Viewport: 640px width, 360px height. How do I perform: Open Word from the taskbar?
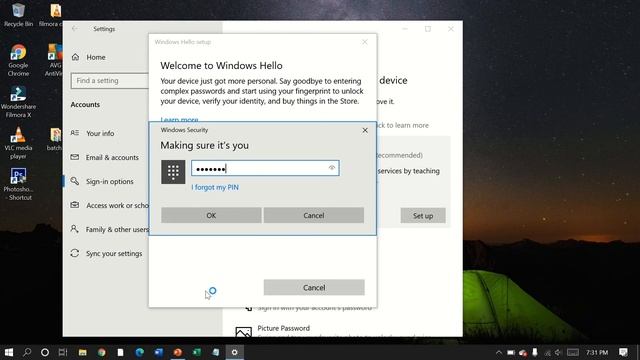pos(159,352)
